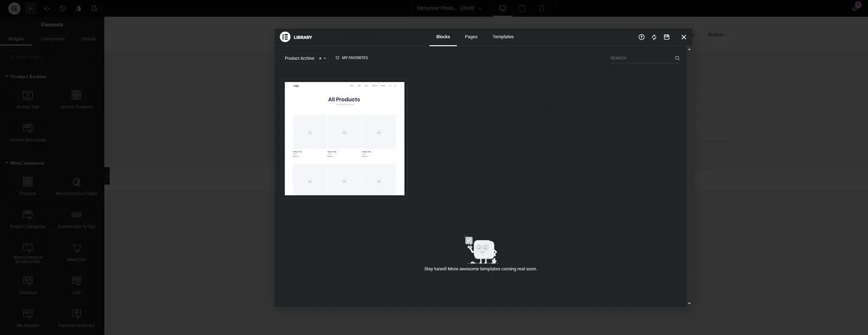Click the droplet icon in top bar
Viewport: 868px width, 335px height.
click(x=79, y=8)
